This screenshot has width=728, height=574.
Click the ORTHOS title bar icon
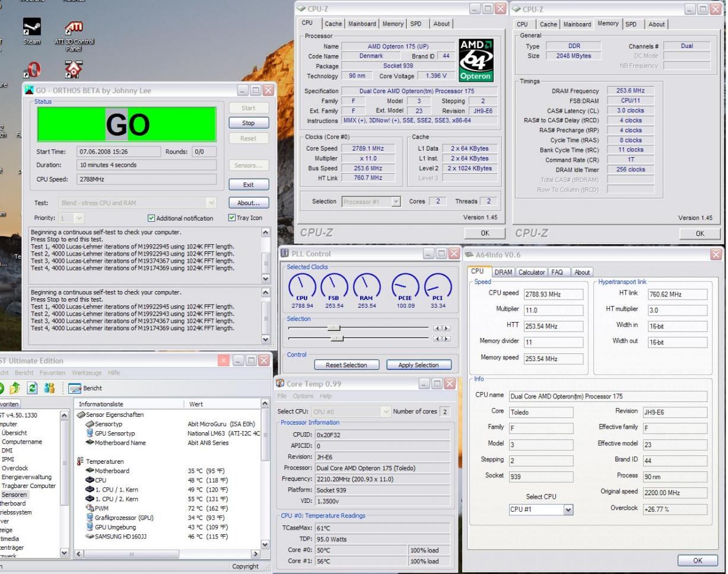click(x=30, y=90)
